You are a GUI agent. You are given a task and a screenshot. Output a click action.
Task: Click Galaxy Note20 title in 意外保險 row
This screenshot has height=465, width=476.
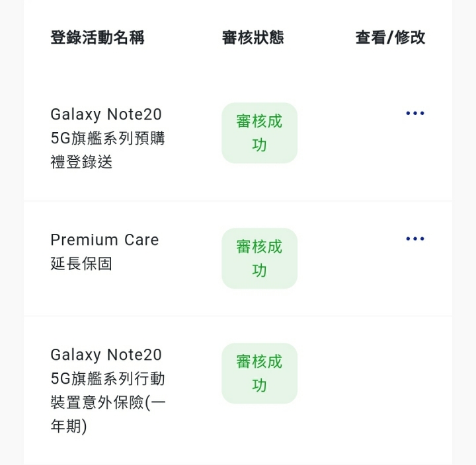coord(106,355)
